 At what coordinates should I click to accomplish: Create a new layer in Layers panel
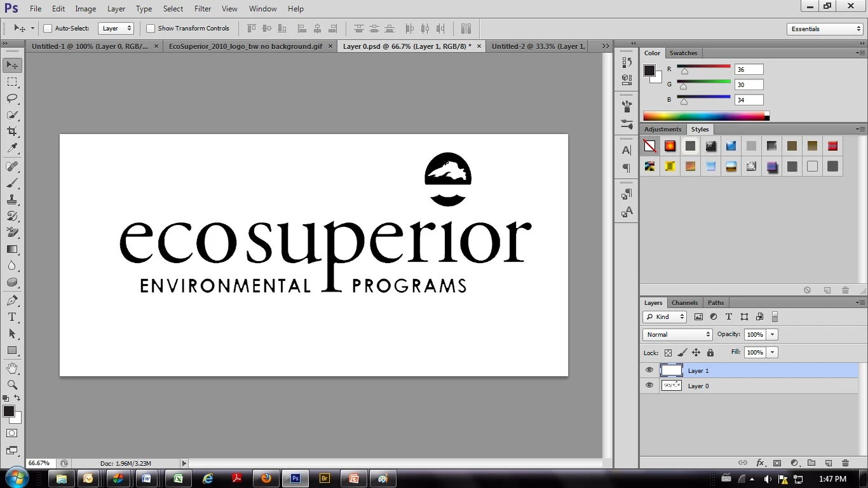[x=828, y=463]
